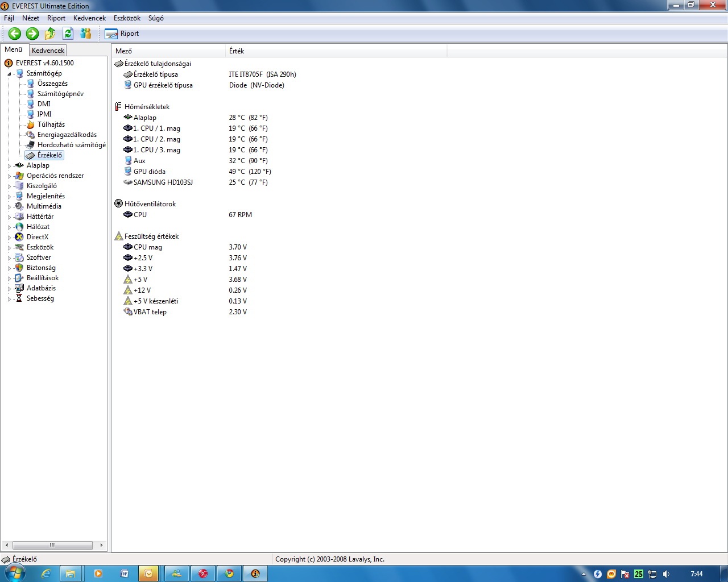The width and height of the screenshot is (728, 582).
Task: Expand the Megjelenítés tree branch
Action: 9,197
